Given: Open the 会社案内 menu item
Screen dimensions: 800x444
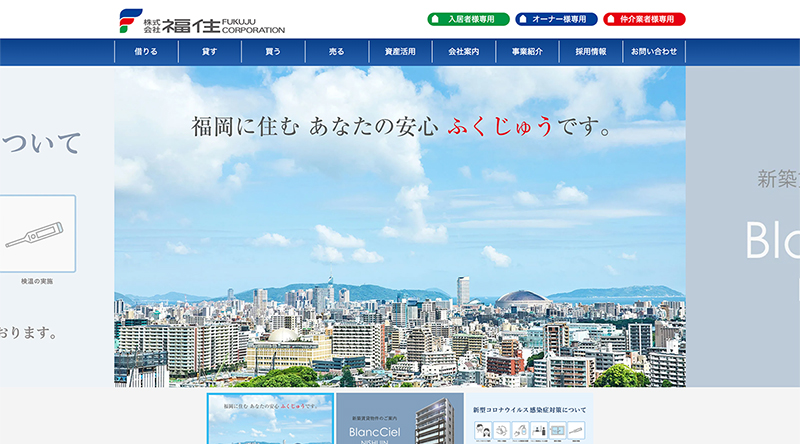Looking at the screenshot, I should (x=464, y=52).
